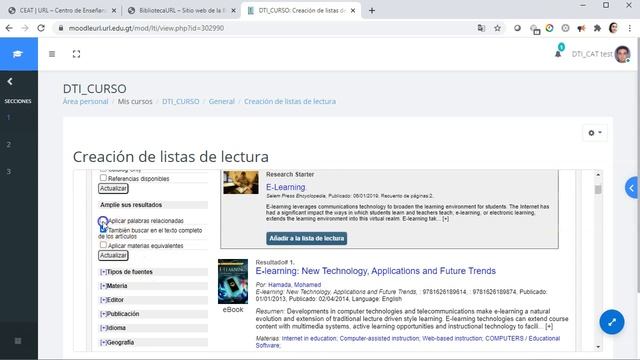Enter fullscreen mode icon
The width and height of the screenshot is (640, 360).
click(x=76, y=54)
